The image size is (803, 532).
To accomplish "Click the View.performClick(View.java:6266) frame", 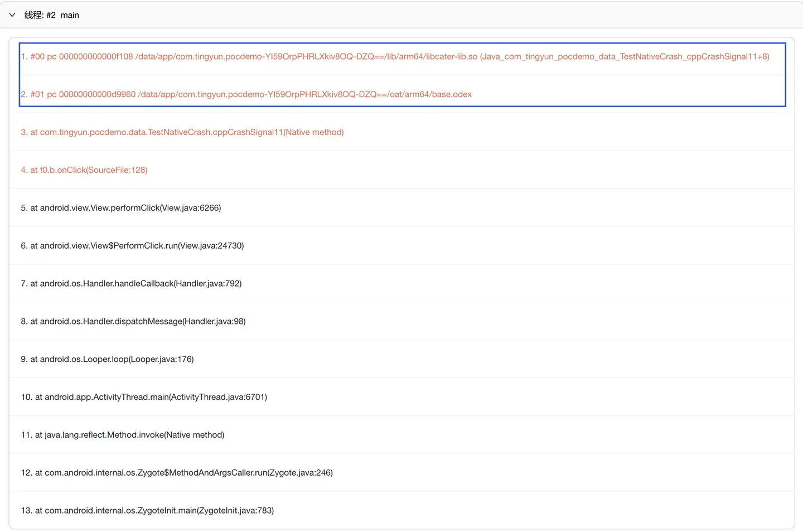I will pyautogui.click(x=121, y=208).
